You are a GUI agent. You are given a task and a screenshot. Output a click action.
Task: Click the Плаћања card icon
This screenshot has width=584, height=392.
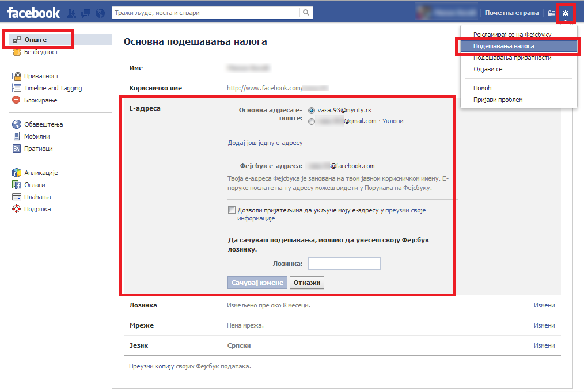coord(17,197)
